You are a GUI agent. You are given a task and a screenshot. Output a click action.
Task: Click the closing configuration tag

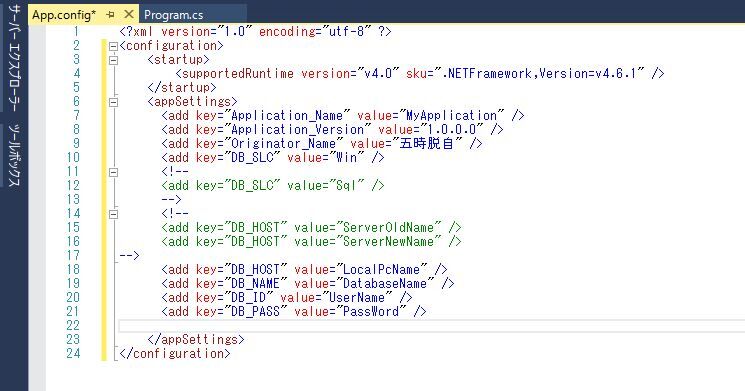(175, 353)
